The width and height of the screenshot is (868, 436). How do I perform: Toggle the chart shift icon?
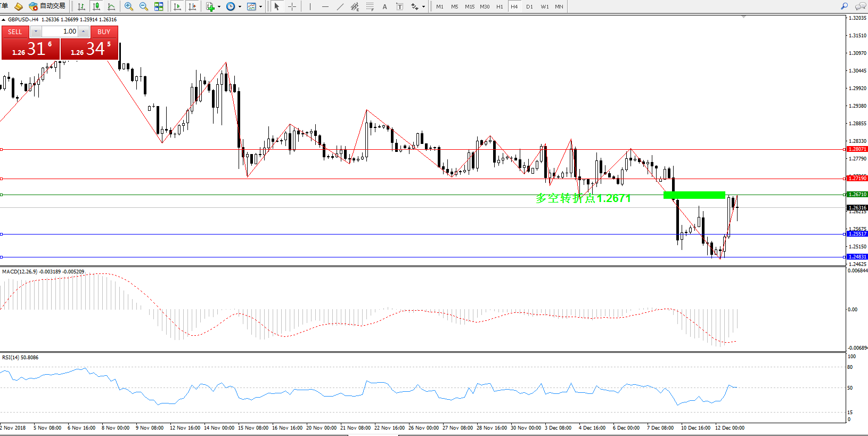click(192, 6)
